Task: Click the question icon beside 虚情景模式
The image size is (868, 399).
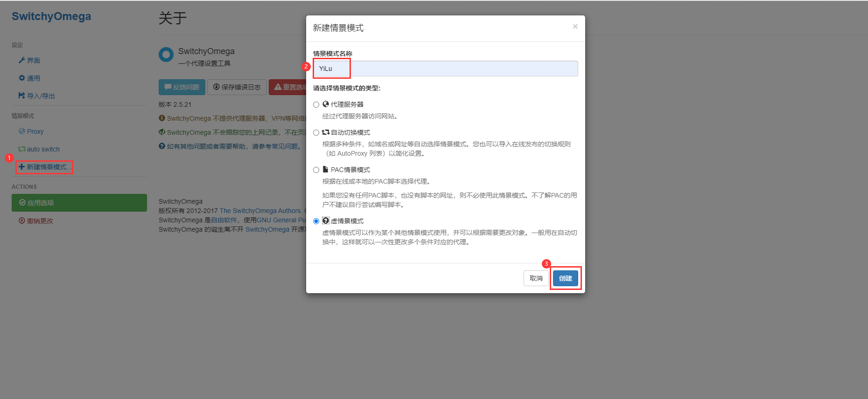Action: pos(325,220)
